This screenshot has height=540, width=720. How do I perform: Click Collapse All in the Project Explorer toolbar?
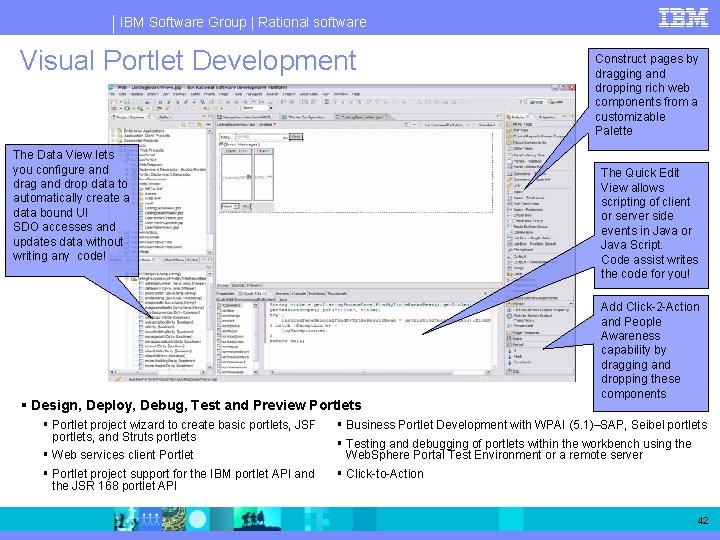pyautogui.click(x=191, y=125)
